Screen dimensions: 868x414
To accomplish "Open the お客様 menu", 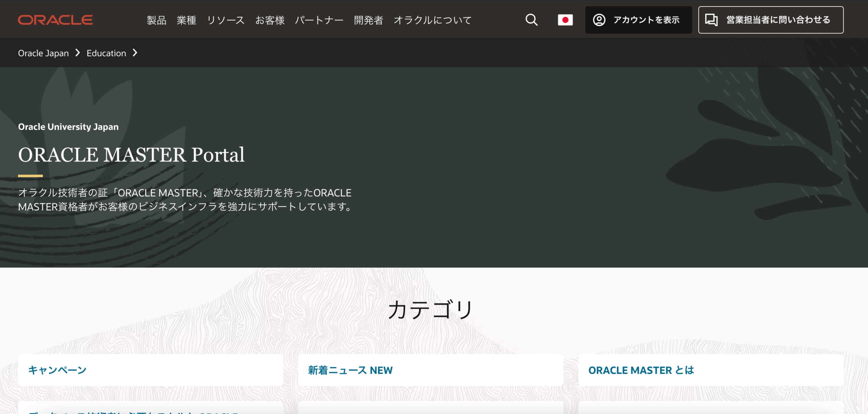I will pos(270,20).
